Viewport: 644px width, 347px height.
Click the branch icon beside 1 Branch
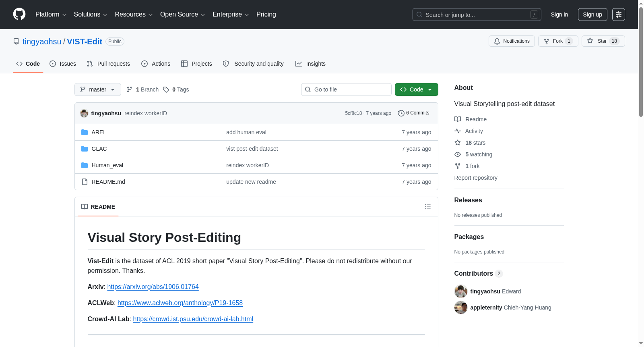tap(130, 89)
